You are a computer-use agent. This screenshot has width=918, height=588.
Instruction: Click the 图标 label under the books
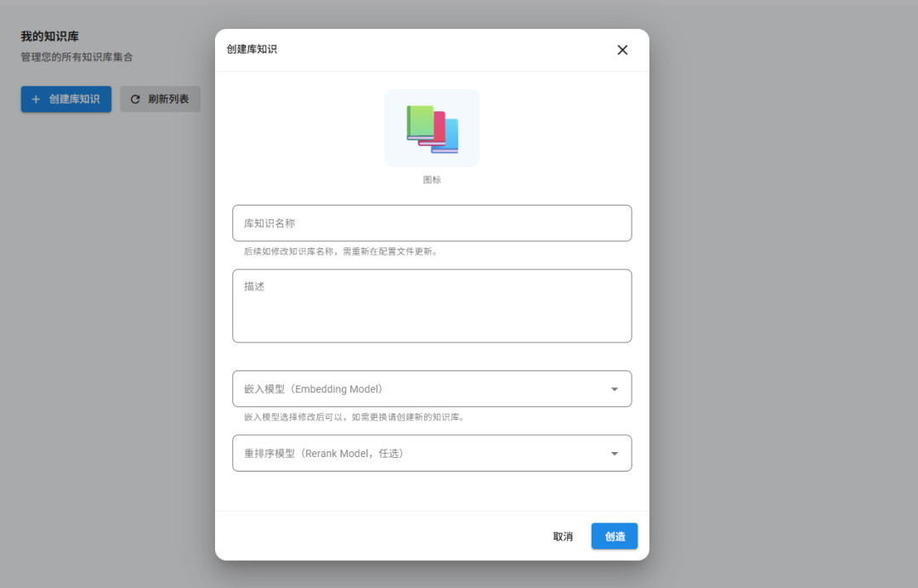pos(432,180)
